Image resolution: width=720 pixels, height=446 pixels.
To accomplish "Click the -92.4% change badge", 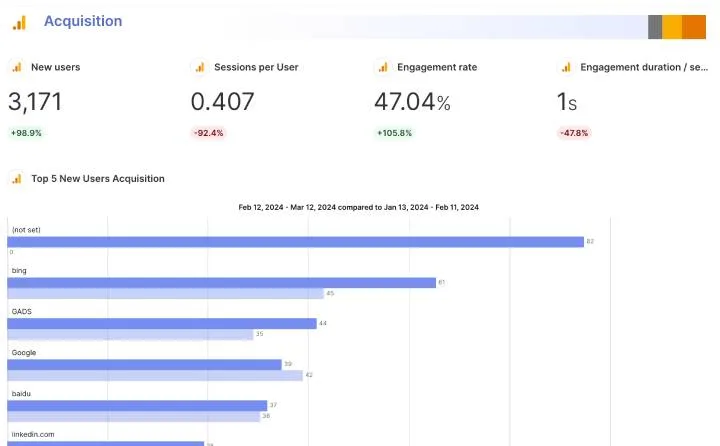I will [208, 133].
